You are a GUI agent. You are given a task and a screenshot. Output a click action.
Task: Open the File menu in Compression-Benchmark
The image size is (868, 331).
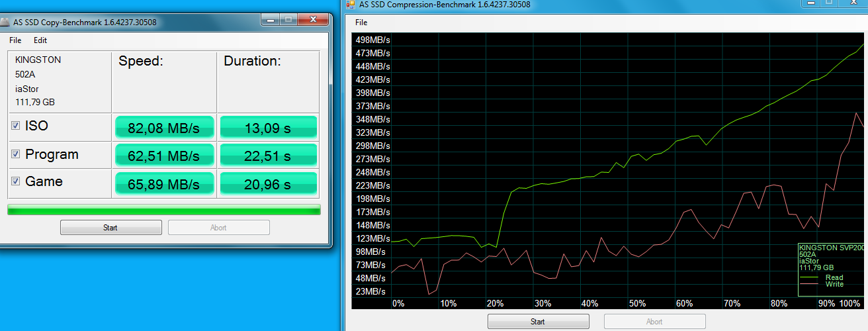[x=361, y=23]
